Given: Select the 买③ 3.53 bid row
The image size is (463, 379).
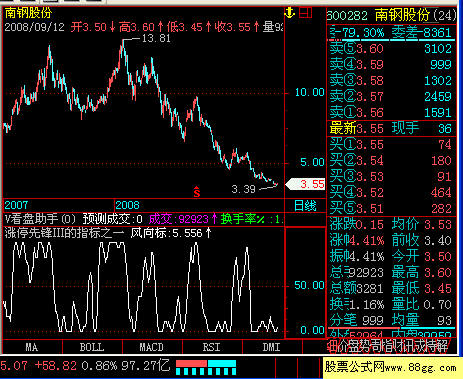Looking at the screenshot, I should 391,177.
